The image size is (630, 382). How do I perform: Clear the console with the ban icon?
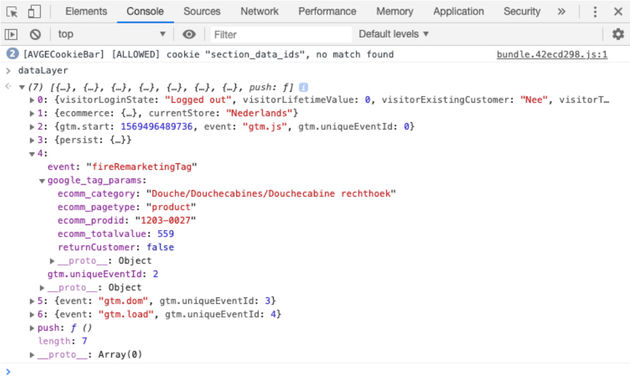tap(35, 35)
